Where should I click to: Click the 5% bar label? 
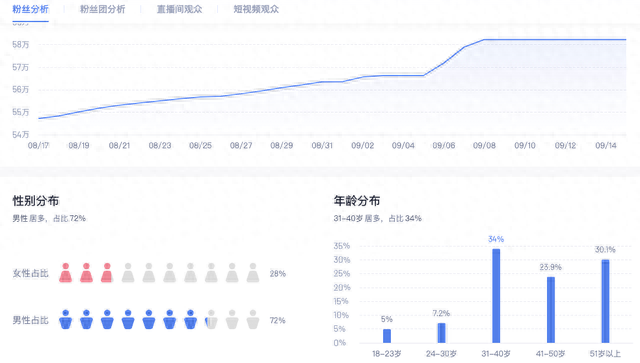[x=387, y=319]
